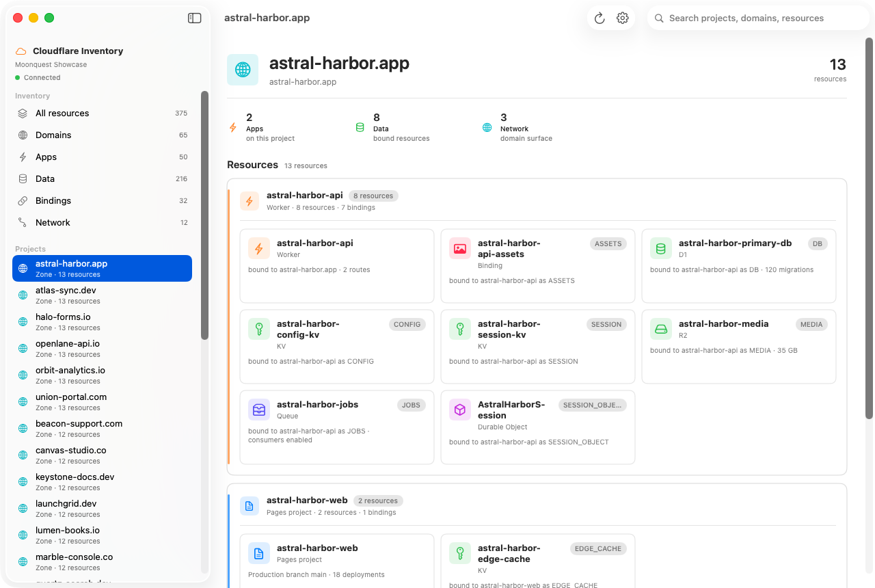Click the main content vertical scrollbar
The image size is (875, 588).
(870, 228)
